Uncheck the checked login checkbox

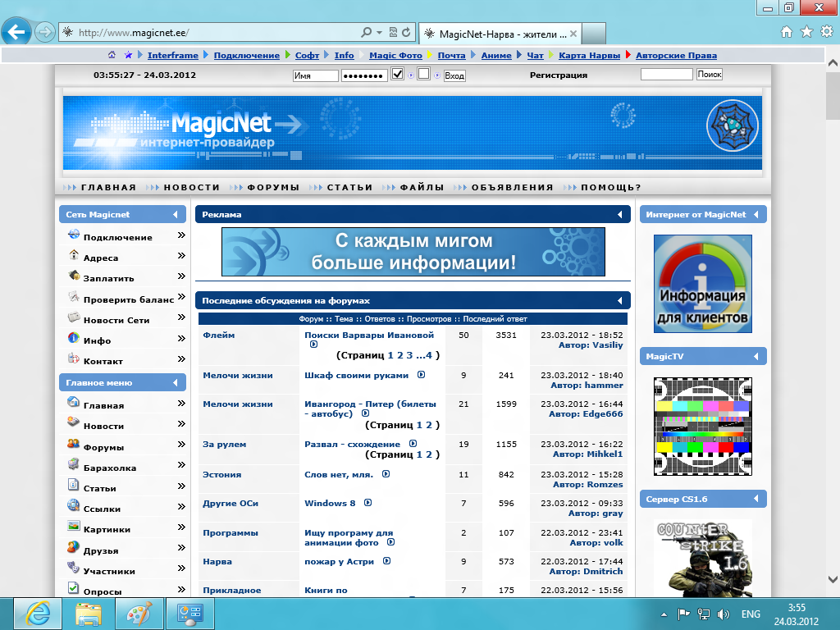[398, 74]
